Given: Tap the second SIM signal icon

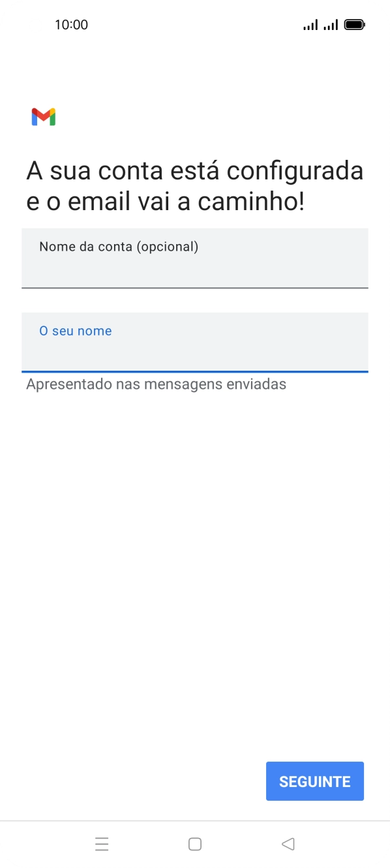Looking at the screenshot, I should (331, 24).
